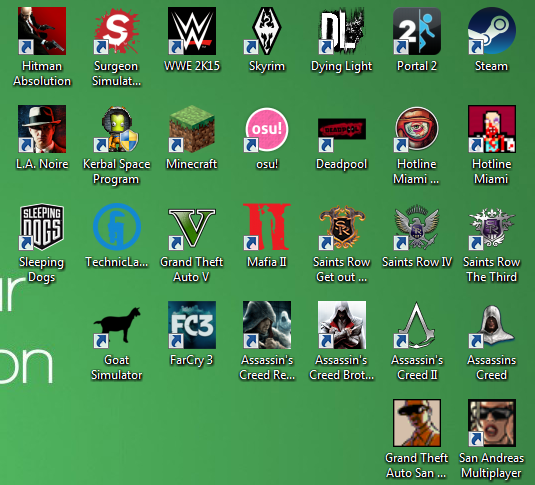Open the Goat Simulator shortcut

[117, 325]
